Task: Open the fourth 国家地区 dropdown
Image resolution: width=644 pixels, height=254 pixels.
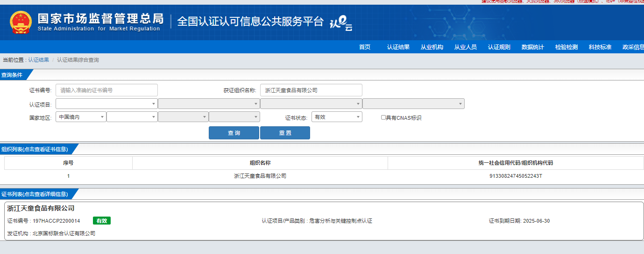Action: pos(234,117)
